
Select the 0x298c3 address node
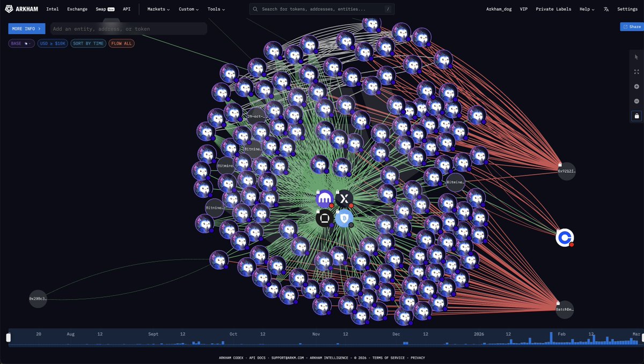click(x=38, y=299)
